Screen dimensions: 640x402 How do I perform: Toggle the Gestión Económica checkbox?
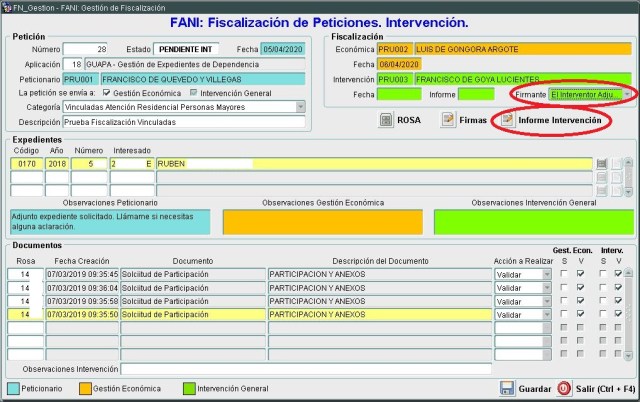pos(106,92)
